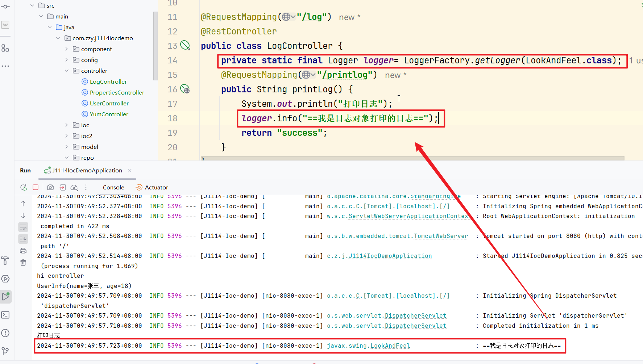Screen dimensions: 643x364
Task: Click the project tree vertical scrollbar
Action: pyautogui.click(x=155, y=46)
